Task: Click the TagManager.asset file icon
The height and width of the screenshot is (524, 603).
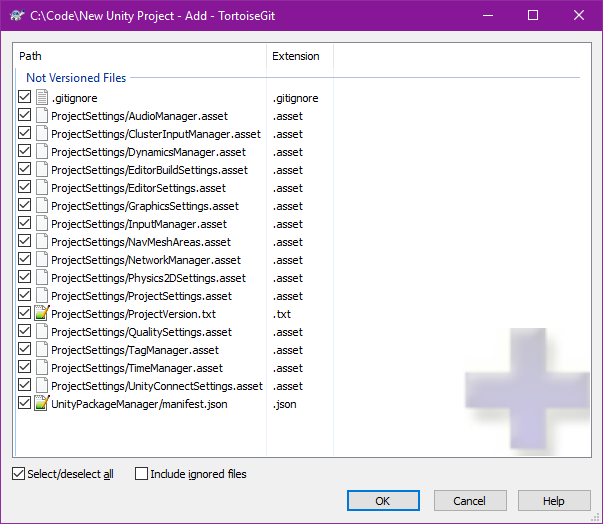Action: click(42, 349)
